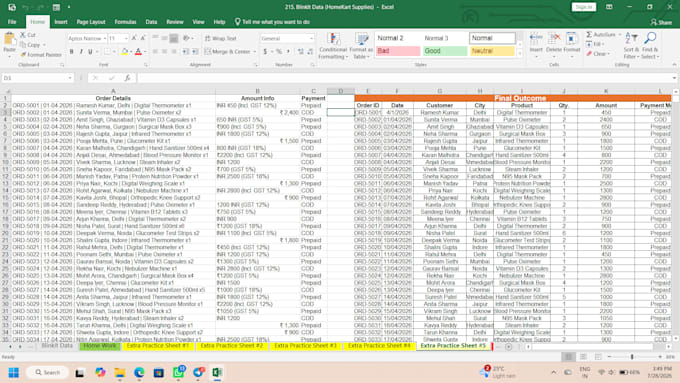This screenshot has height=383, width=680.
Task: Apply percent style format
Action: click(279, 52)
